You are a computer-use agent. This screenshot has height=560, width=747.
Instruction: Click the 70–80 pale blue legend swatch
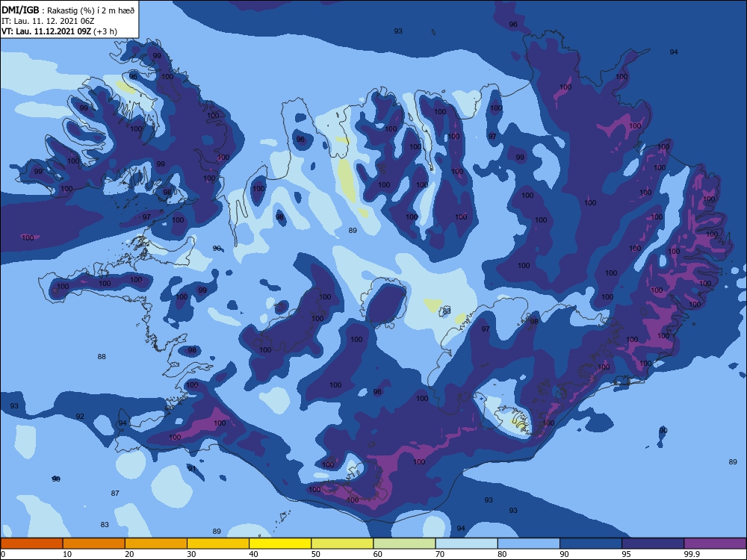point(467,544)
